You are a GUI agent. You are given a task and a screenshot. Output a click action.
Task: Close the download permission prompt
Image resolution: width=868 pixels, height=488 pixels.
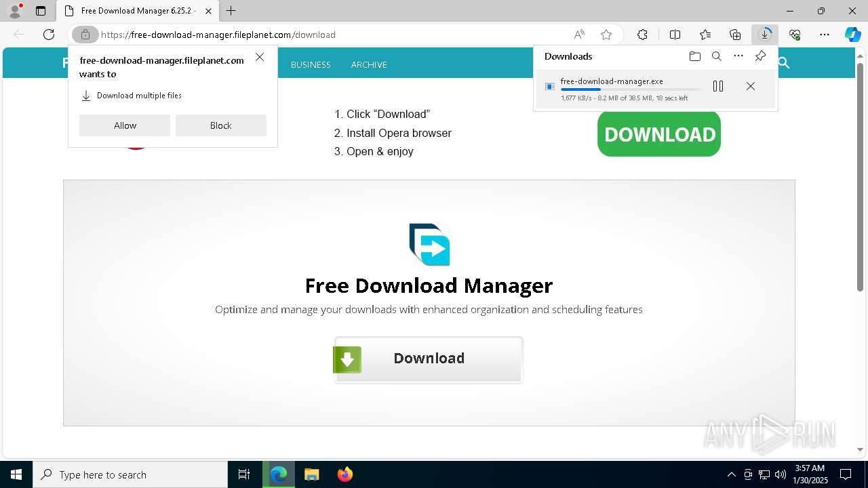260,58
